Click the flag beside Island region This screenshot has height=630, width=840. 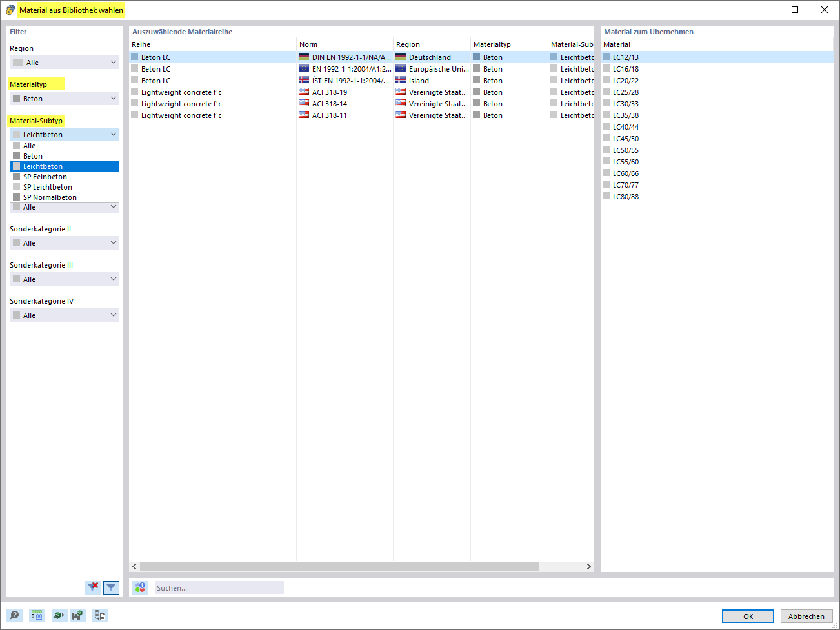point(401,80)
